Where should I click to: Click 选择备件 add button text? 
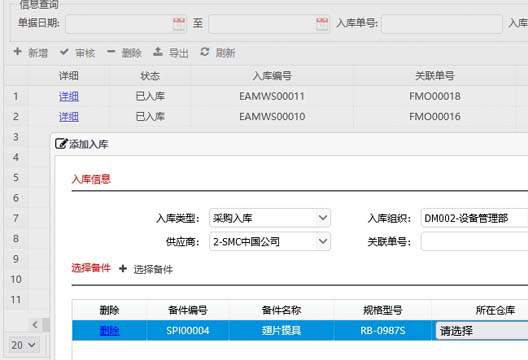tap(153, 269)
